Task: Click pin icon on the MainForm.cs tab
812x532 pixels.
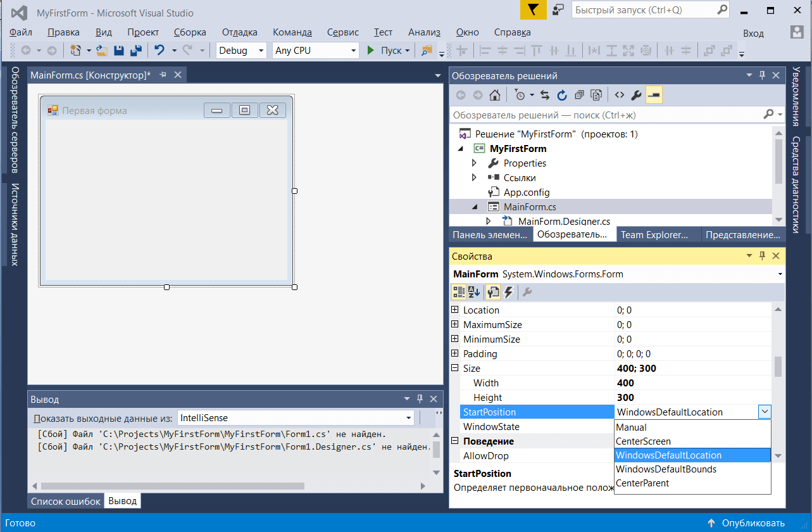Action: tap(163, 75)
